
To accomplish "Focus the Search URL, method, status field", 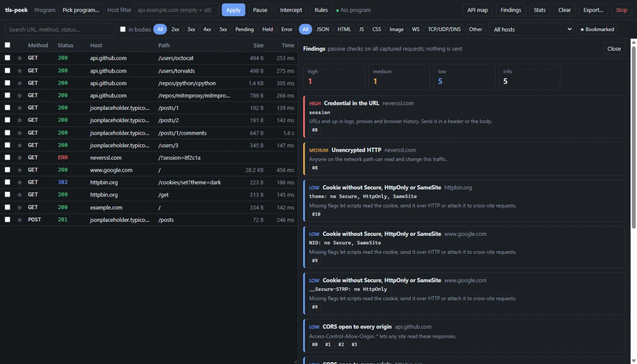I will [x=60, y=29].
